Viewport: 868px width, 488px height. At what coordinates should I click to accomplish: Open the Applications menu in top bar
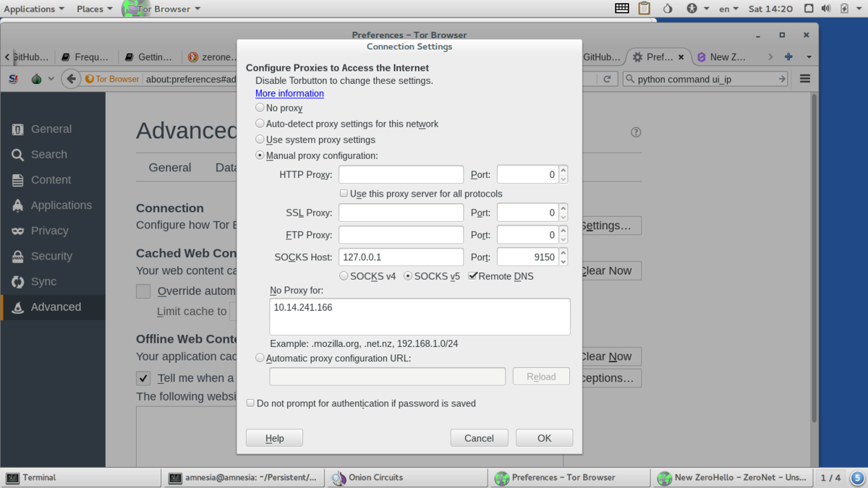34,9
